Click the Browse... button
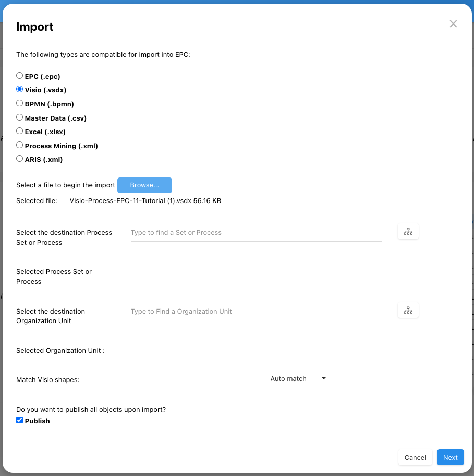 tap(144, 185)
